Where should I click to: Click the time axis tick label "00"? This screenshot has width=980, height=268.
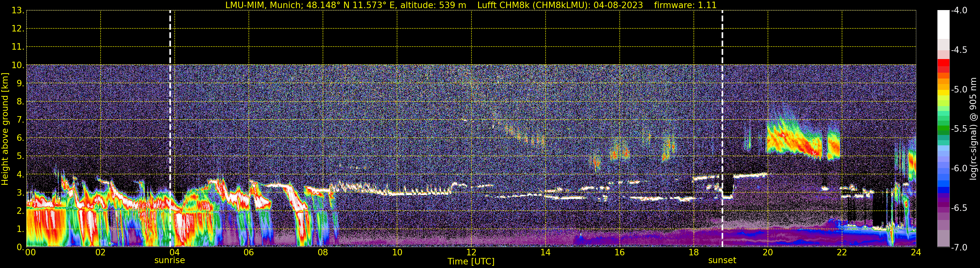30,252
